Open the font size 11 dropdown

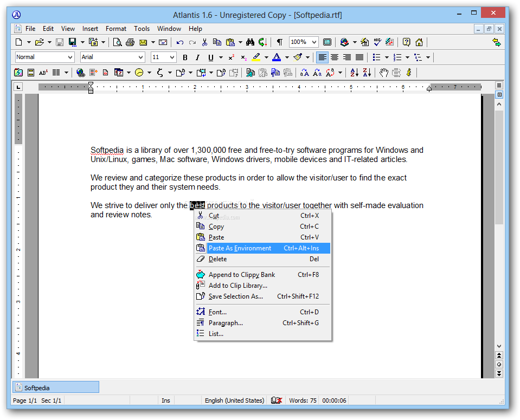[172, 57]
